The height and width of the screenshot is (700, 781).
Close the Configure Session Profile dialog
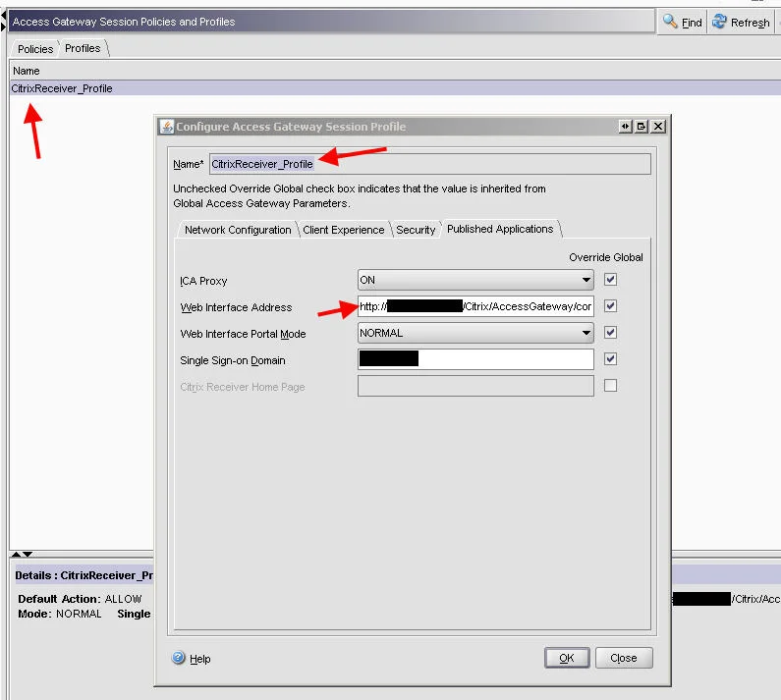[x=658, y=127]
